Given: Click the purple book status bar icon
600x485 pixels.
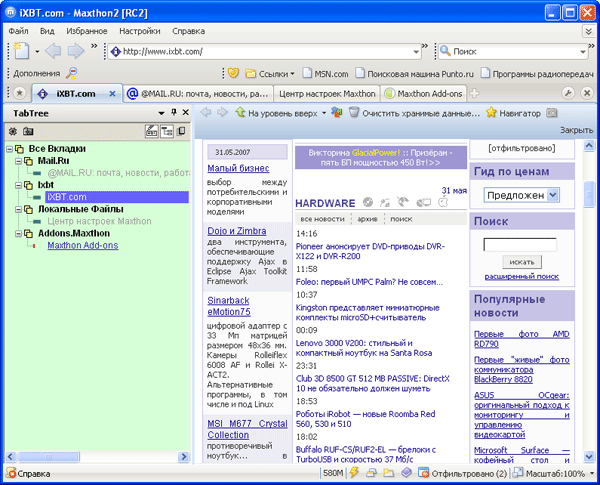Looking at the screenshot, I should [x=406, y=473].
